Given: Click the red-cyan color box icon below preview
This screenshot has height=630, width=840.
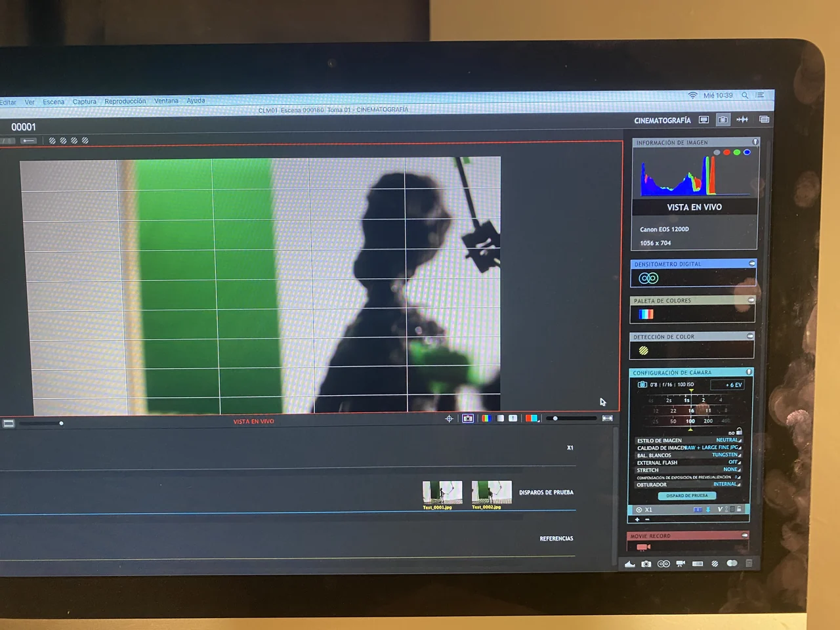Looking at the screenshot, I should 532,418.
